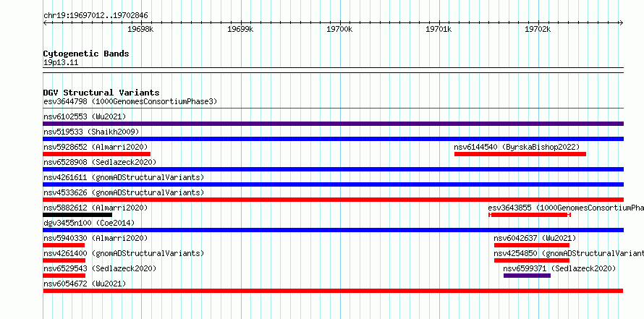Click the DGV Structural Variants track title
The width and height of the screenshot is (644, 319).
[x=101, y=93]
